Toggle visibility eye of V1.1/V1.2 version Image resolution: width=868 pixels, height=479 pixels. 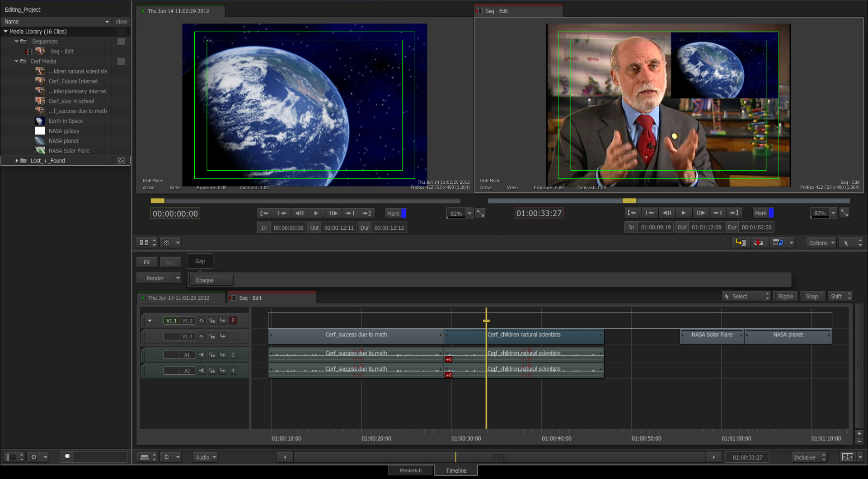click(x=202, y=321)
